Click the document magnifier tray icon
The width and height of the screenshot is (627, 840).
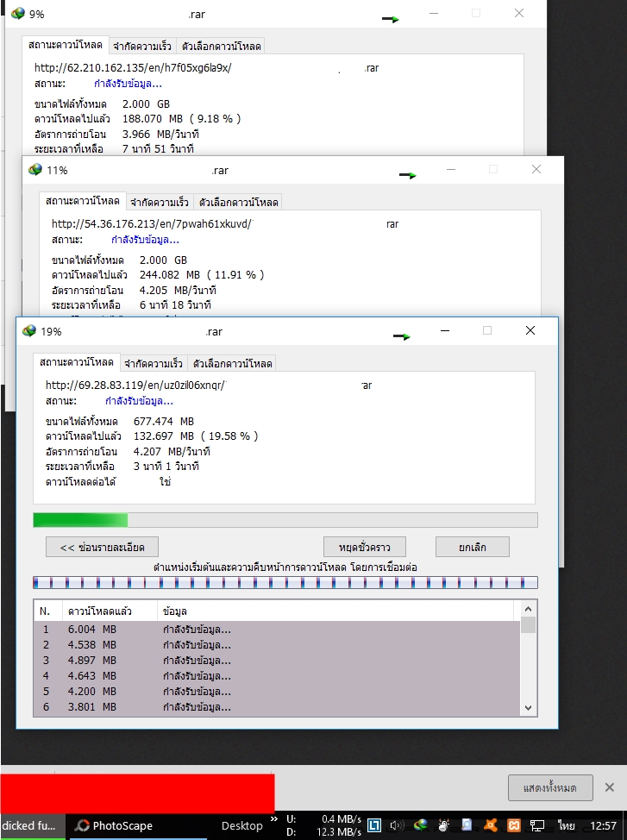pyautogui.click(x=467, y=825)
